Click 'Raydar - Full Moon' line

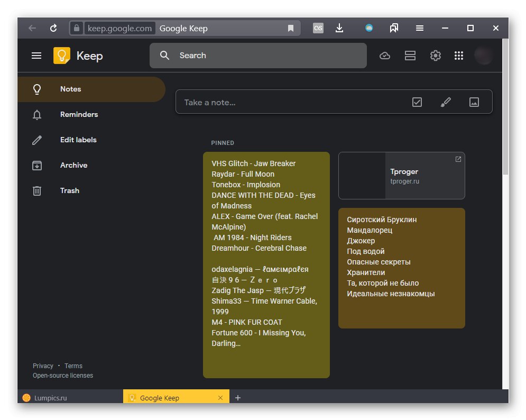click(x=243, y=174)
